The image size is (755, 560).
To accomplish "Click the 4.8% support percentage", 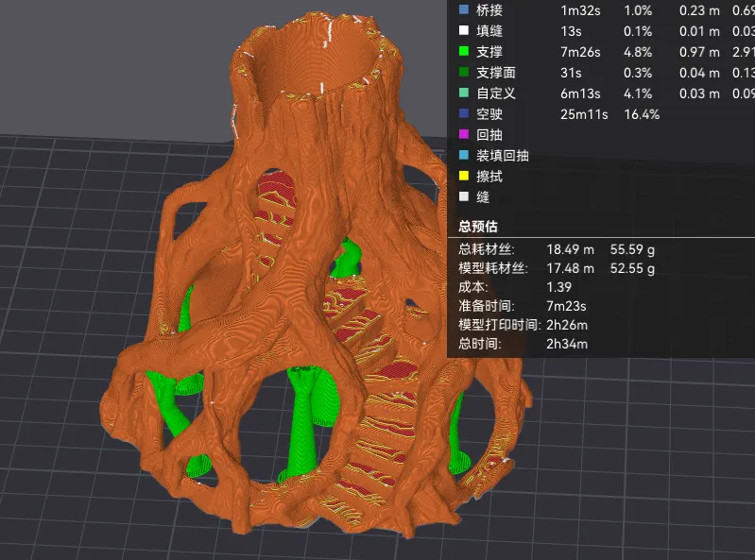I will [x=638, y=52].
